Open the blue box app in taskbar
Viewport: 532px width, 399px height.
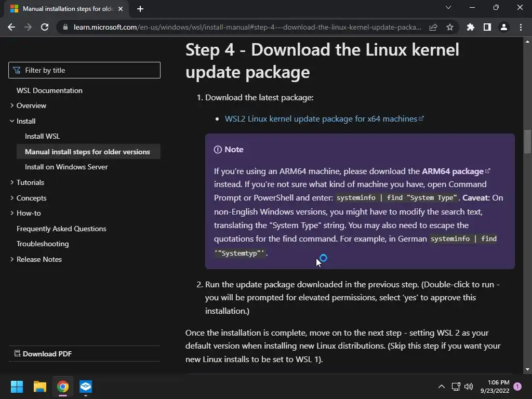[86, 387]
